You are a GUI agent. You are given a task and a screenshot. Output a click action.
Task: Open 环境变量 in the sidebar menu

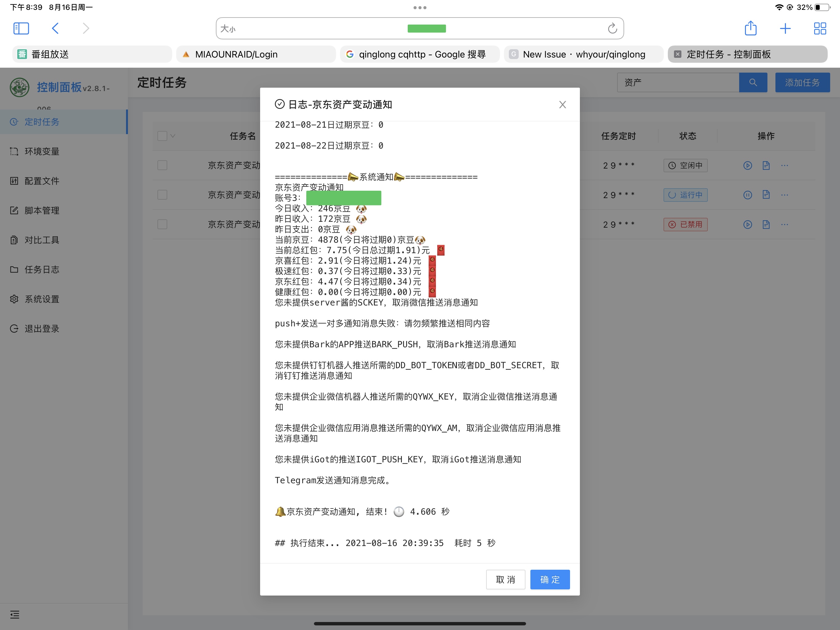click(x=64, y=151)
